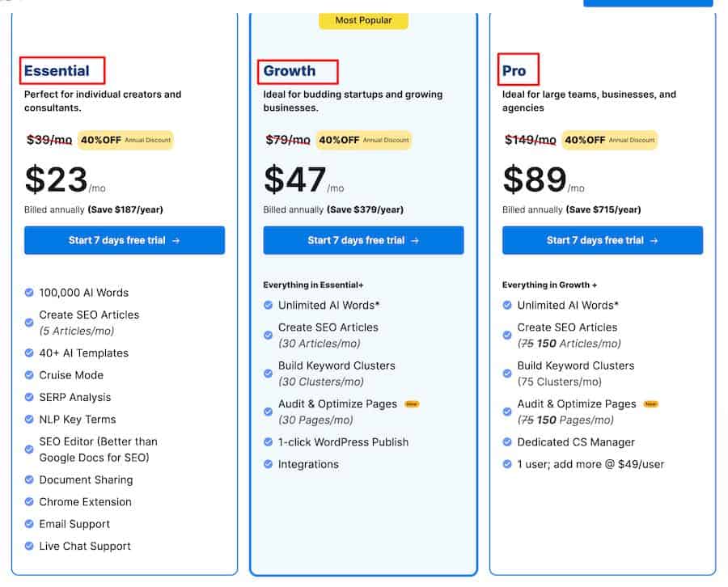Viewport: 728px width, 587px height.
Task: Click Live Chat Support feature item
Action: 85,546
